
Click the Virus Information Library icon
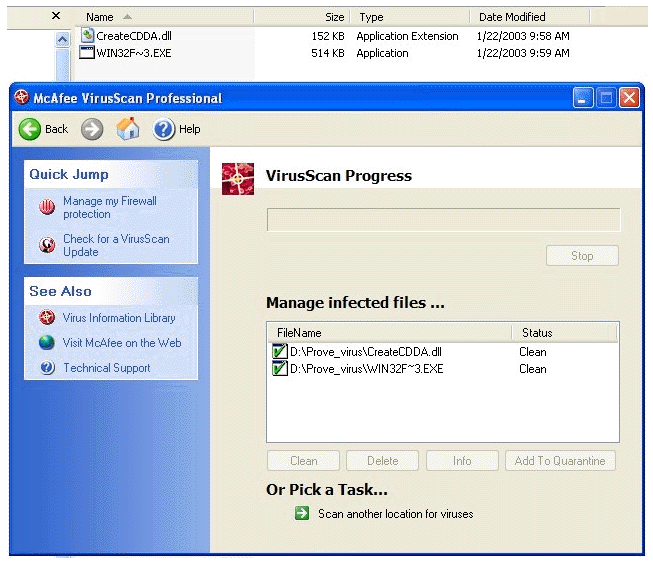click(47, 318)
